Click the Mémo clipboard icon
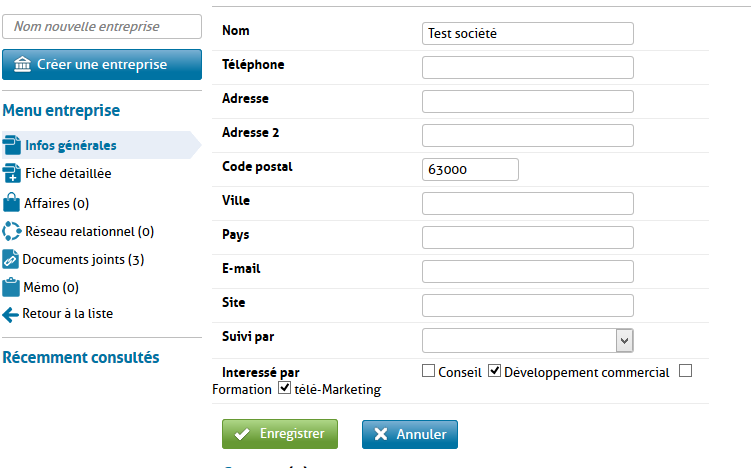Image resolution: width=751 pixels, height=468 pixels. pyautogui.click(x=12, y=287)
